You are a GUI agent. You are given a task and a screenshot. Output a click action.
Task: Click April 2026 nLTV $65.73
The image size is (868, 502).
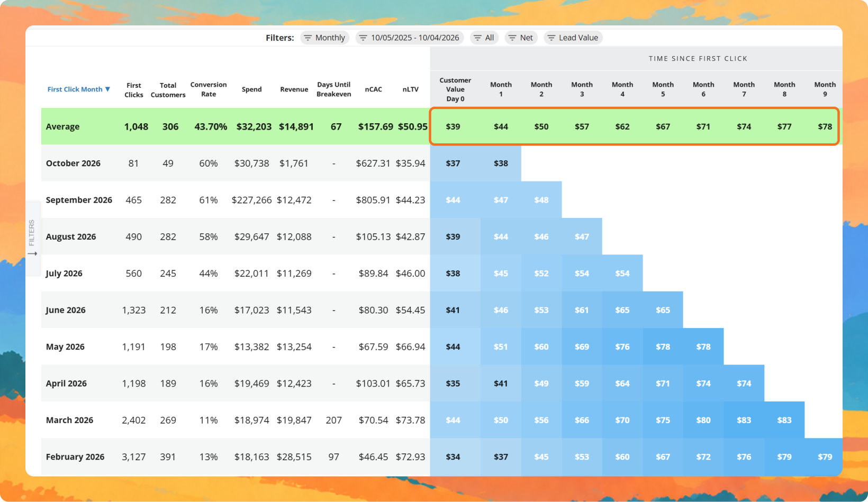411,384
